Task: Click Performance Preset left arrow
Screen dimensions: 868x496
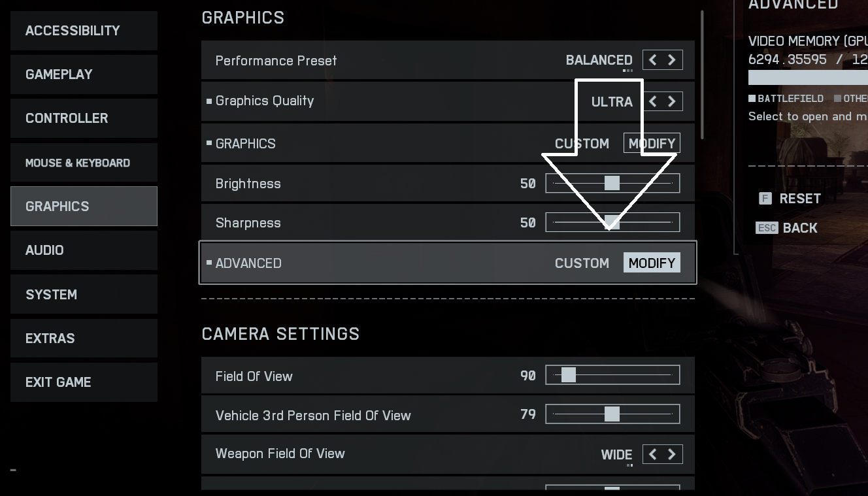Action: (653, 60)
